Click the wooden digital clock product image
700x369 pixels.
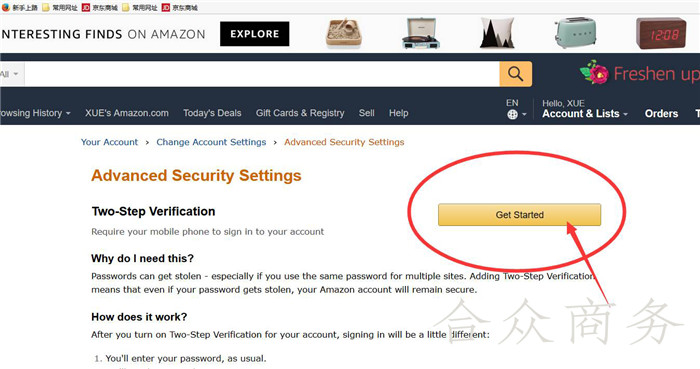click(661, 33)
